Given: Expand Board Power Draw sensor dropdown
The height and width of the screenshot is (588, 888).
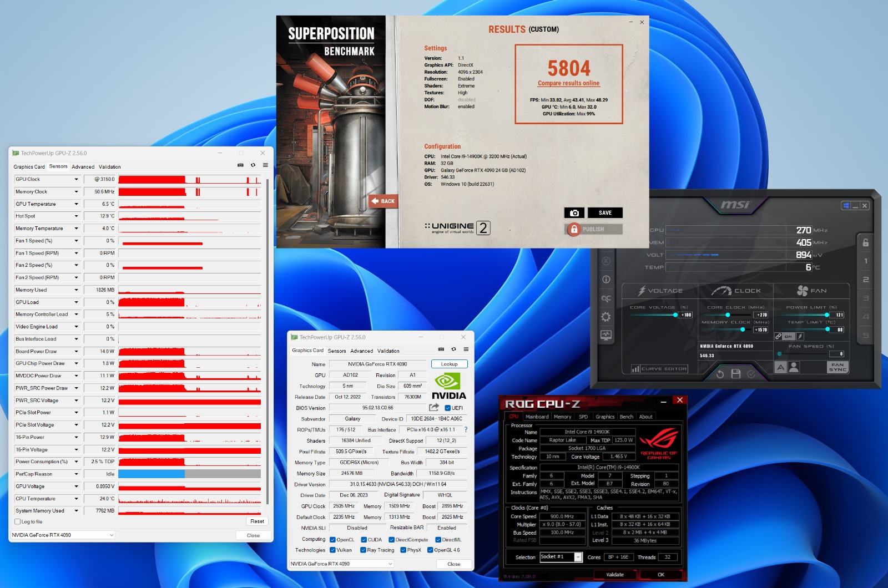Looking at the screenshot, I should (77, 352).
